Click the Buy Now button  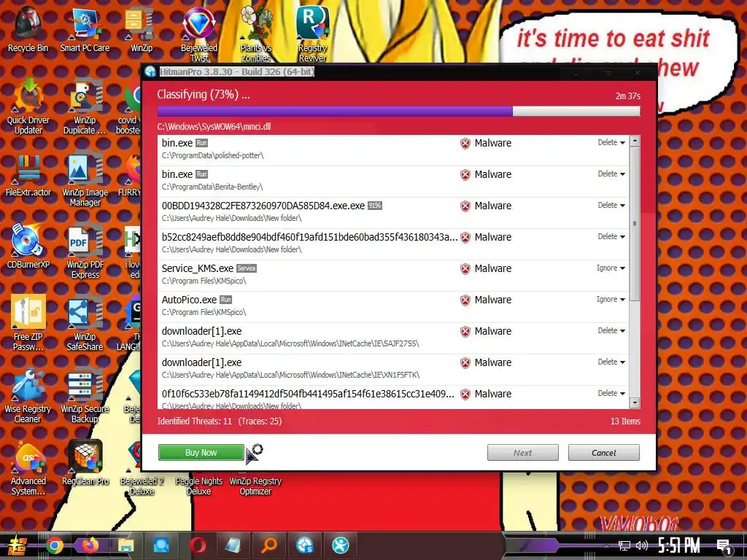pos(201,452)
